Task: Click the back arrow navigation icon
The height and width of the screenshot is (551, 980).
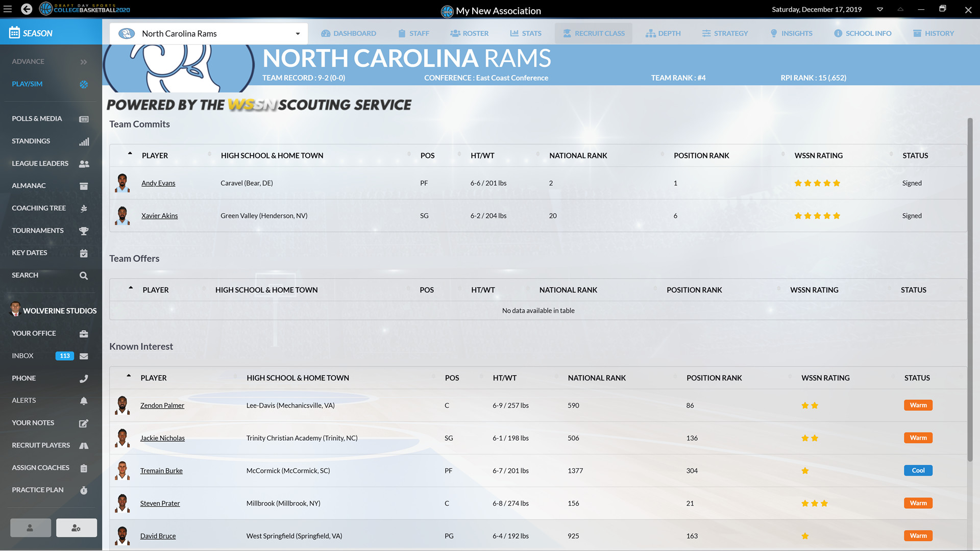Action: coord(27,9)
